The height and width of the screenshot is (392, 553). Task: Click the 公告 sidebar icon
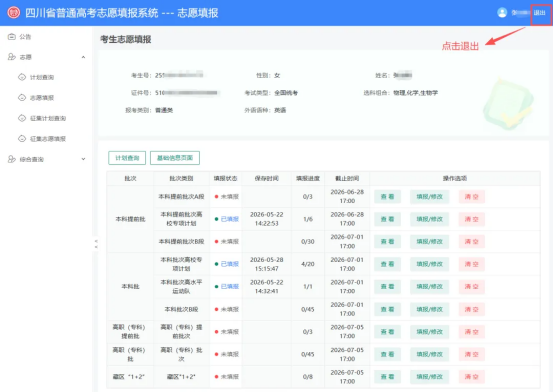click(x=12, y=37)
